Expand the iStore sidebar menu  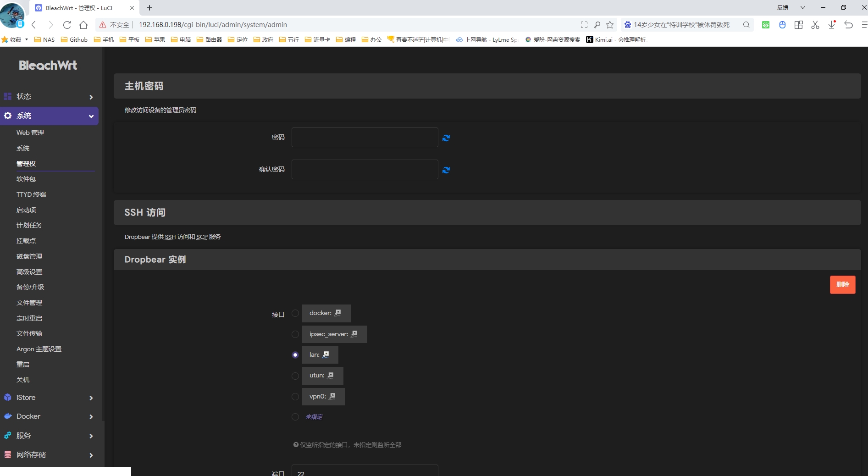[49, 398]
